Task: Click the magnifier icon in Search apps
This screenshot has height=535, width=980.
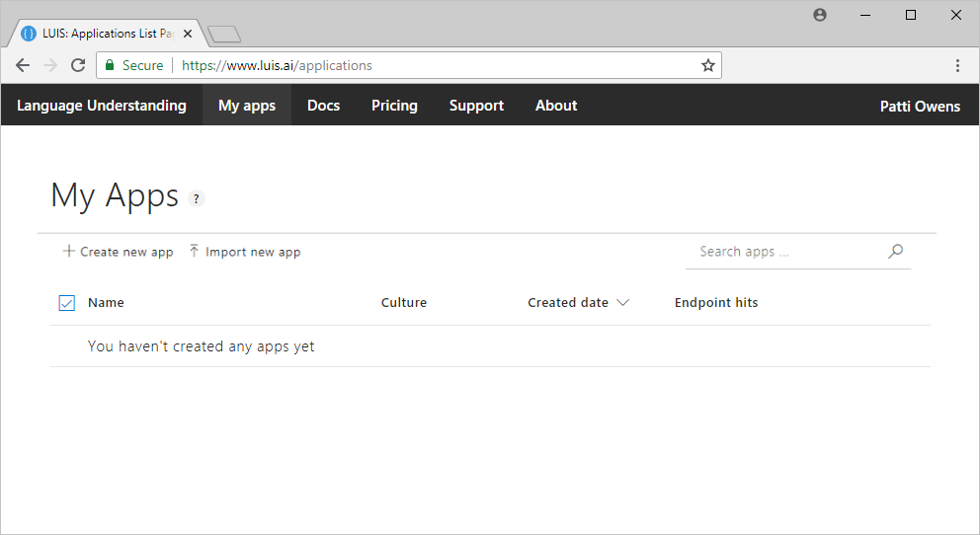Action: click(x=895, y=252)
